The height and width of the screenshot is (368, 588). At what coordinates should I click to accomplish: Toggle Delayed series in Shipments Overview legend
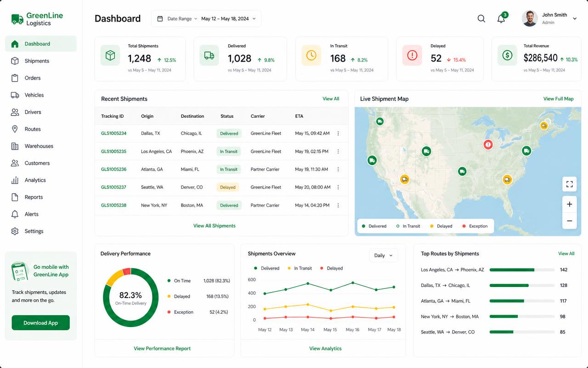click(x=331, y=268)
